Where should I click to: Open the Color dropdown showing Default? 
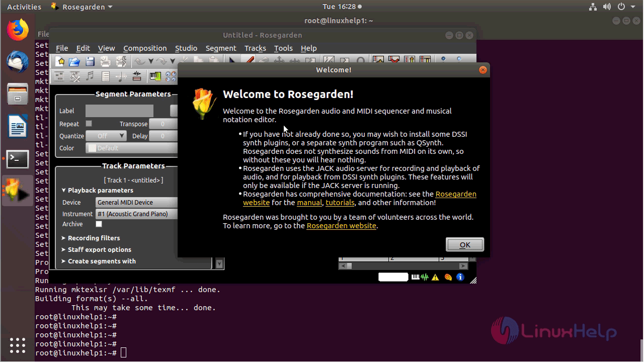tap(132, 148)
